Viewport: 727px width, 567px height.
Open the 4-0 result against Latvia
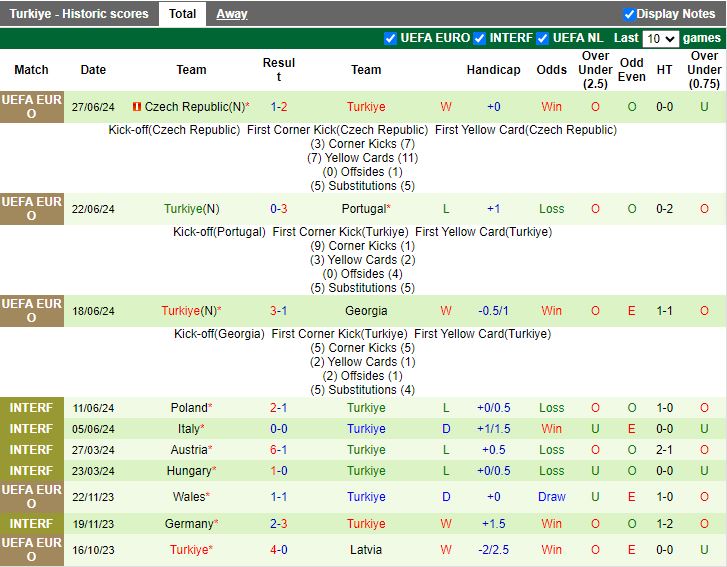click(x=279, y=549)
